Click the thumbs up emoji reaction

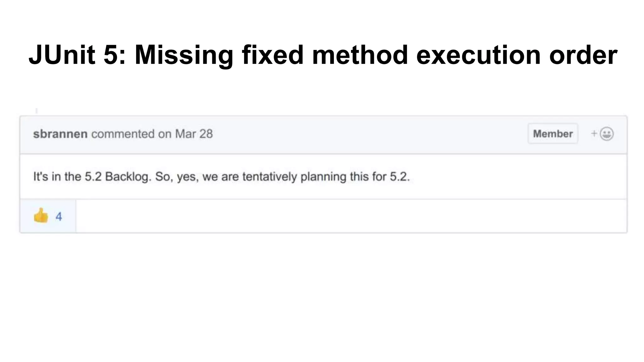point(41,216)
